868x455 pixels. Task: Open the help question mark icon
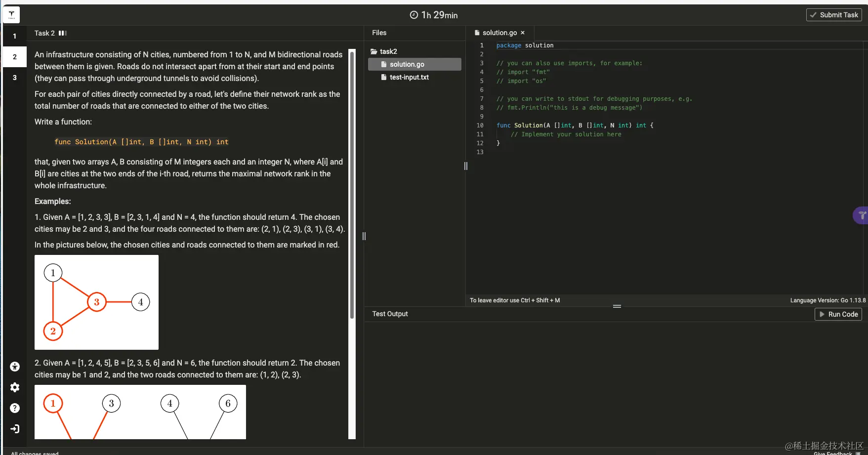click(15, 408)
